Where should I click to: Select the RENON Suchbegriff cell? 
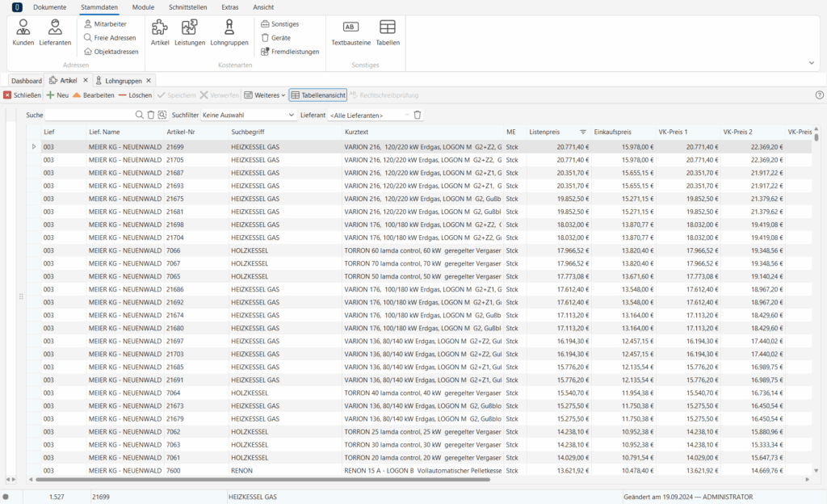click(285, 471)
